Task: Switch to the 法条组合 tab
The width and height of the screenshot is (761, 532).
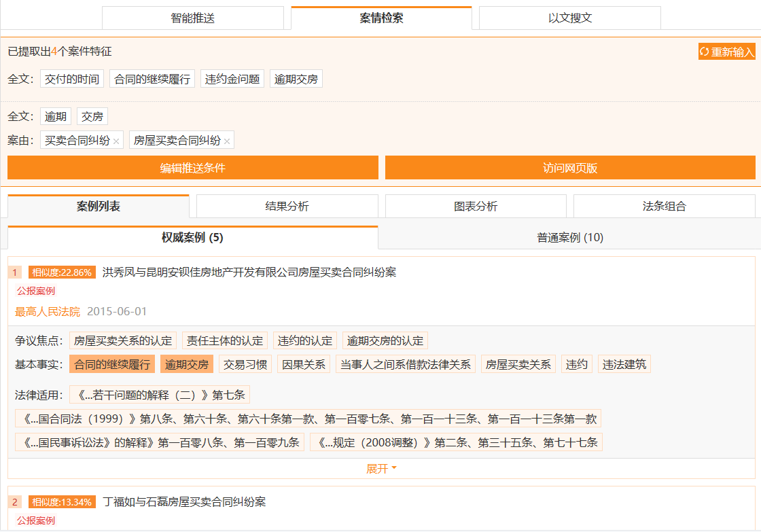Action: coord(664,207)
